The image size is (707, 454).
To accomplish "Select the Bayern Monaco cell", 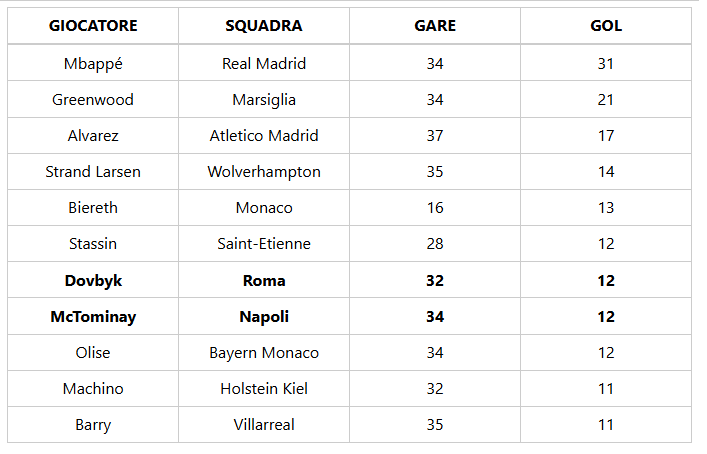I will click(264, 353).
